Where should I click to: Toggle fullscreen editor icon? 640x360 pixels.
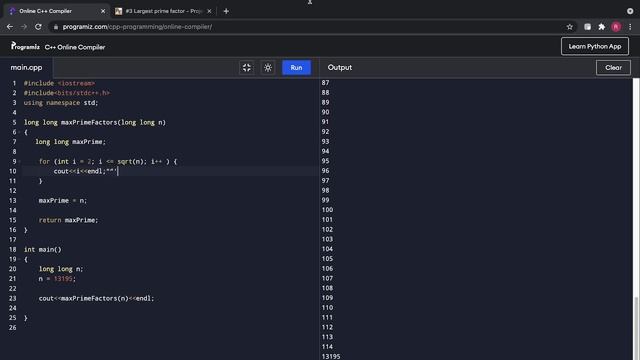247,68
